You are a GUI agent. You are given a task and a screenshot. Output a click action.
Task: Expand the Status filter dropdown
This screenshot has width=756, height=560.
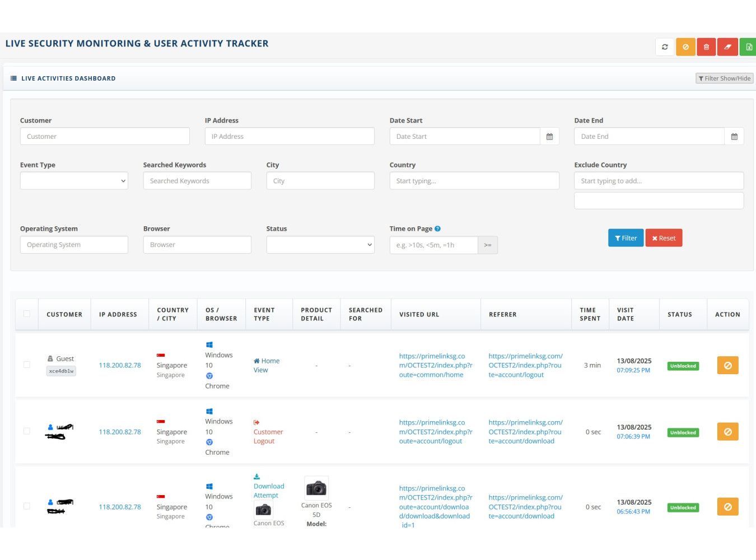coord(320,245)
